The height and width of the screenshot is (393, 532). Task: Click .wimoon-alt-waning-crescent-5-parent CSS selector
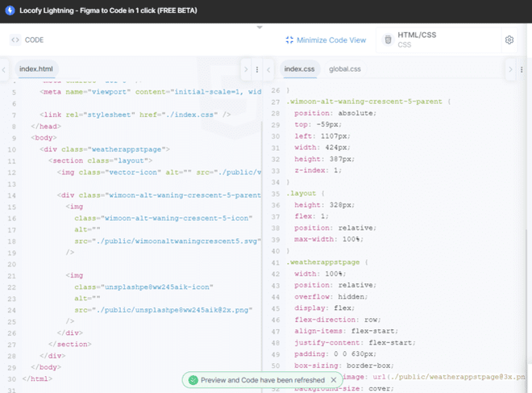tap(364, 102)
